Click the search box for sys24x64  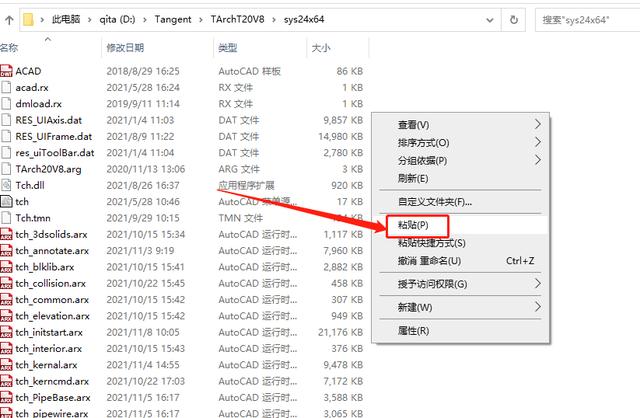587,20
